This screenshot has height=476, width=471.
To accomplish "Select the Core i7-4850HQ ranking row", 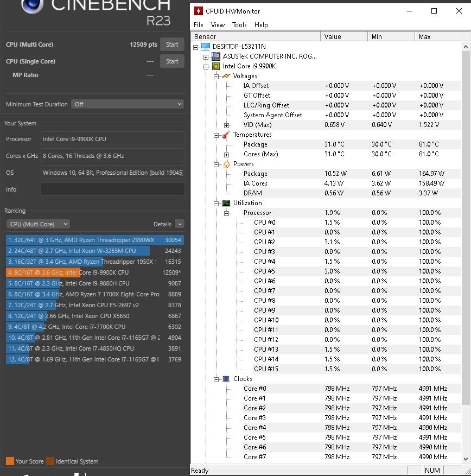I will pos(94,348).
